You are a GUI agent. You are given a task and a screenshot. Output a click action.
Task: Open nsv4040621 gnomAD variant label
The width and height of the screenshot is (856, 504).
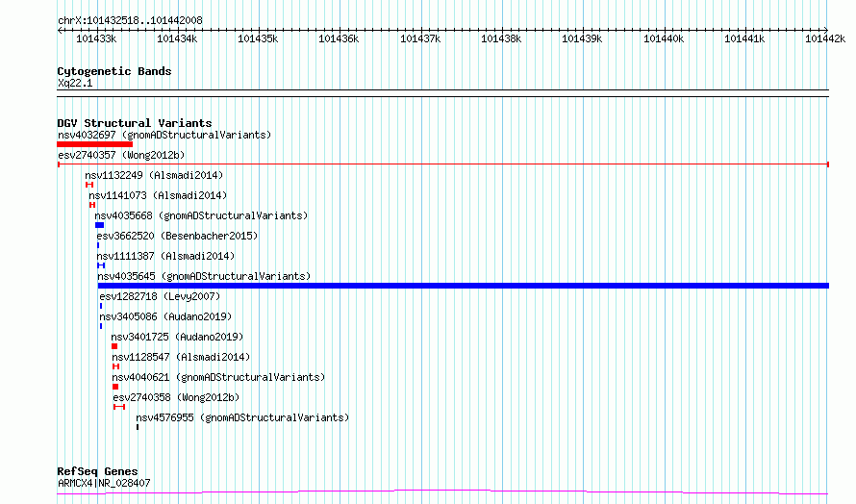[x=218, y=377]
